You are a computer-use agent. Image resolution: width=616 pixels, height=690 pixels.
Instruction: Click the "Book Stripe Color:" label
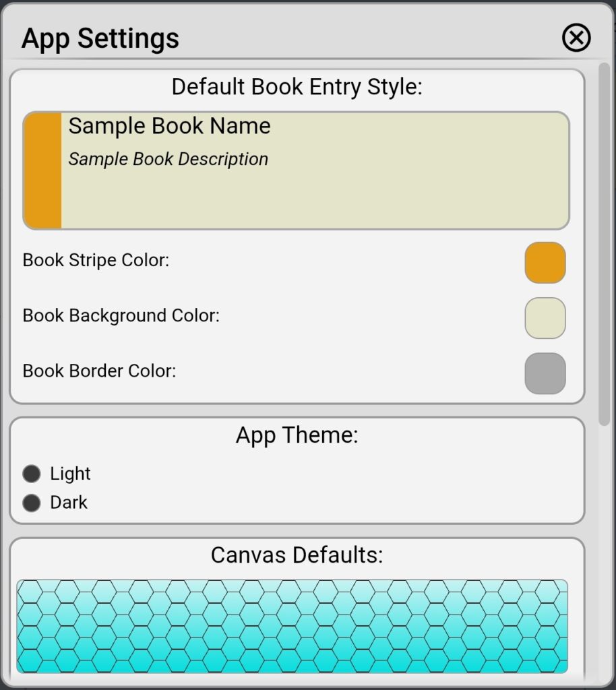click(x=96, y=260)
